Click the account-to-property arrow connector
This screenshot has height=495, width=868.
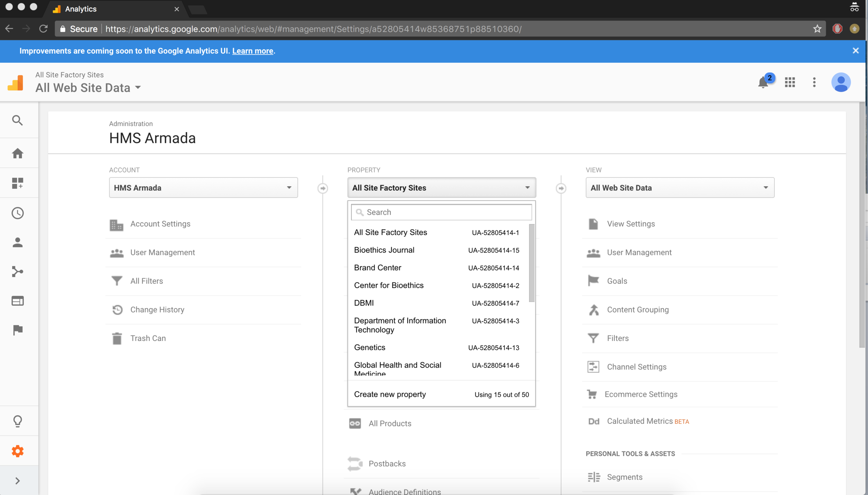coord(323,188)
